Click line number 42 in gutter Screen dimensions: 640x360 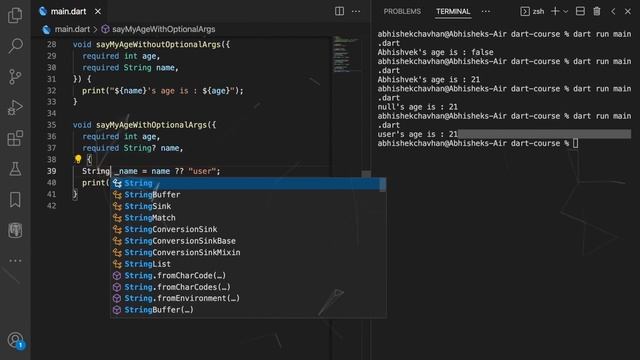tap(51, 206)
